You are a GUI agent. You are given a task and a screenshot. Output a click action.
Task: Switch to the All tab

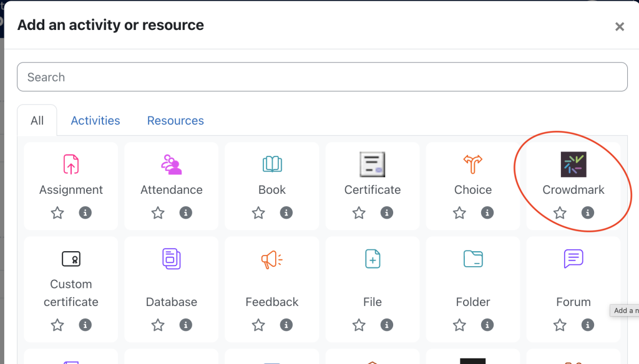[37, 120]
